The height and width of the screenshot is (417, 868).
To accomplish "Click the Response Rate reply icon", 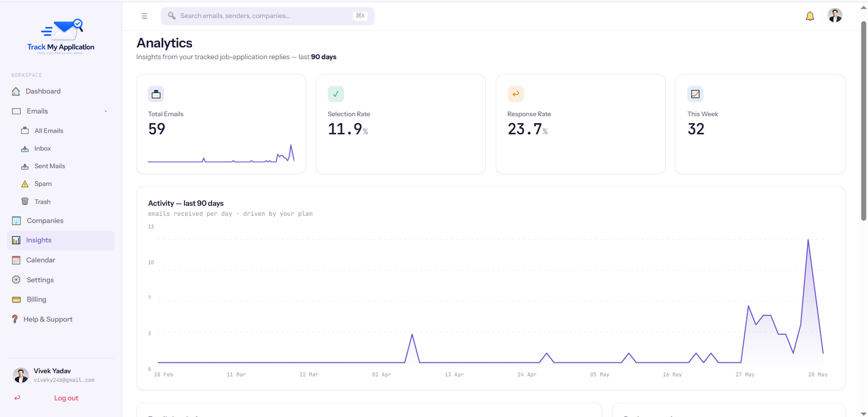I will click(515, 94).
